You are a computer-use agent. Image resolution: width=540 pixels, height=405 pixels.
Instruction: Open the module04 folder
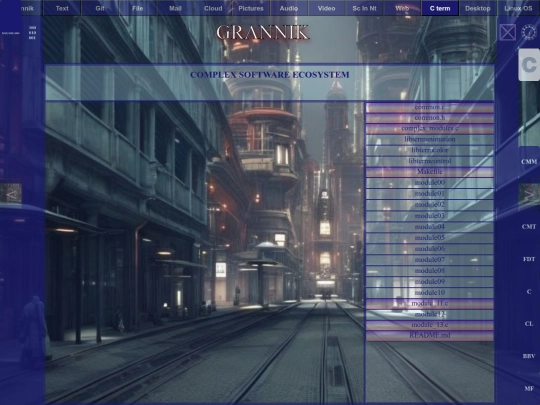(429, 227)
